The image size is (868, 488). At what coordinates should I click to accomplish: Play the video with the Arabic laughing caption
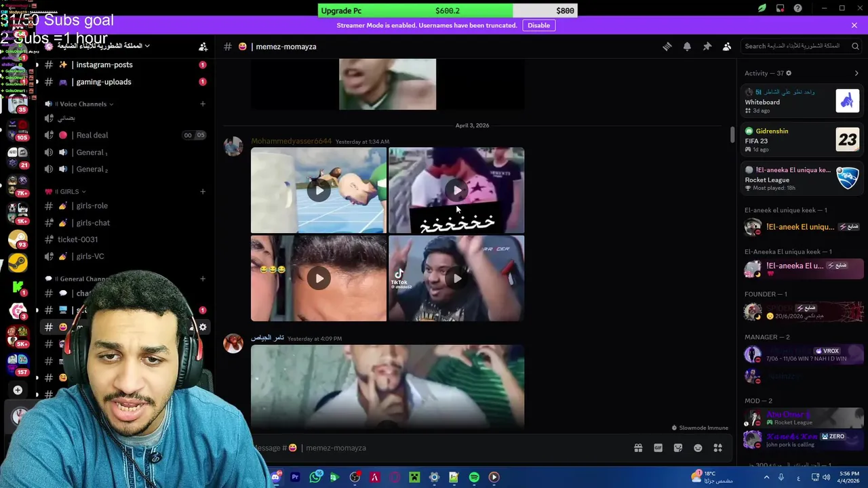point(456,190)
